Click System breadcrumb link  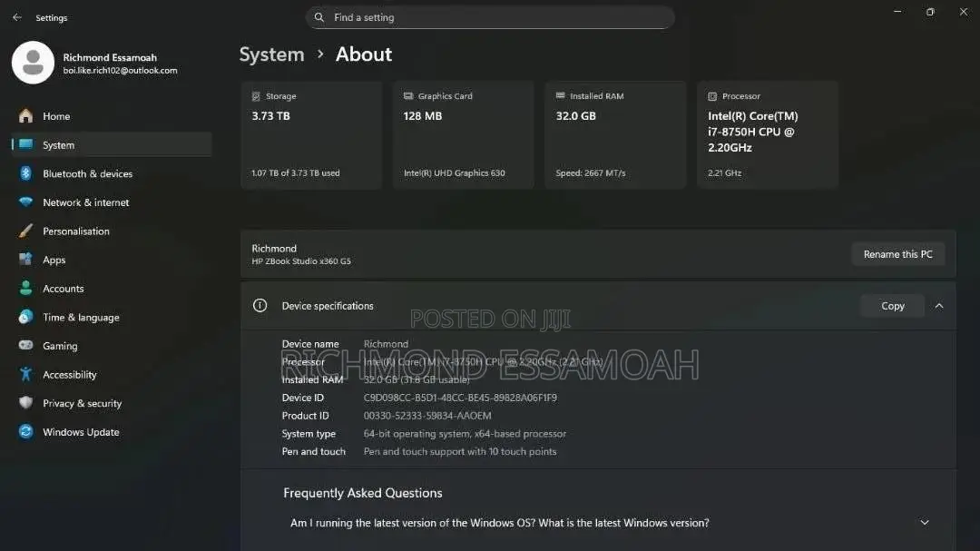click(x=272, y=54)
